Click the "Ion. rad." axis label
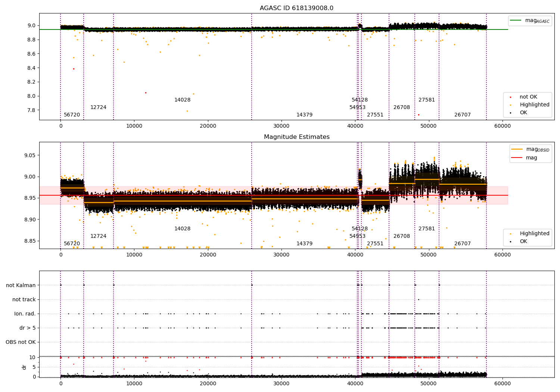 point(25,314)
